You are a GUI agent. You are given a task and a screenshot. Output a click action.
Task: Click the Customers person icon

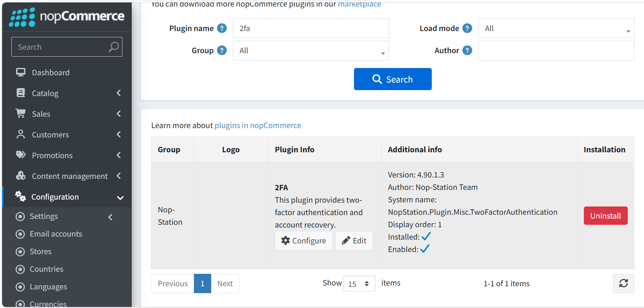pyautogui.click(x=21, y=134)
